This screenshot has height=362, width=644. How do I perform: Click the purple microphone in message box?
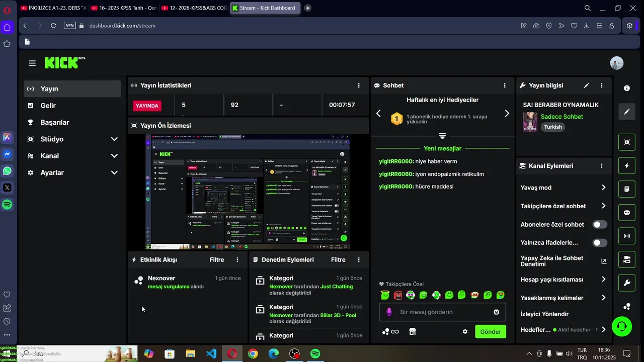[389, 312]
